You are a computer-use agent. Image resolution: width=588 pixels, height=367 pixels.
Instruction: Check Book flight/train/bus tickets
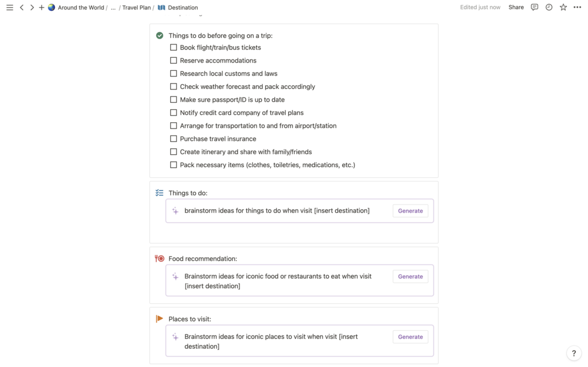173,47
